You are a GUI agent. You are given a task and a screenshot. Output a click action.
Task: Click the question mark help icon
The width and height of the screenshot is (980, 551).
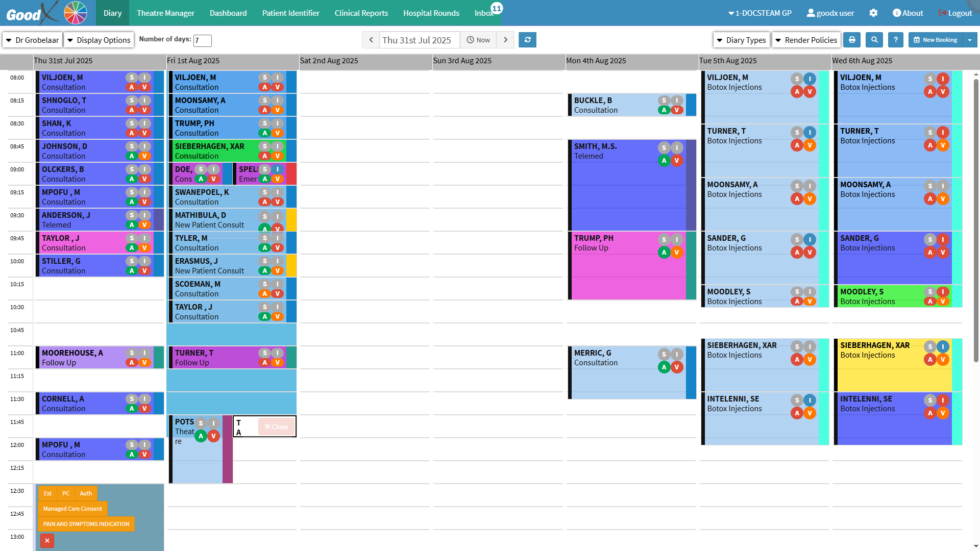(896, 40)
